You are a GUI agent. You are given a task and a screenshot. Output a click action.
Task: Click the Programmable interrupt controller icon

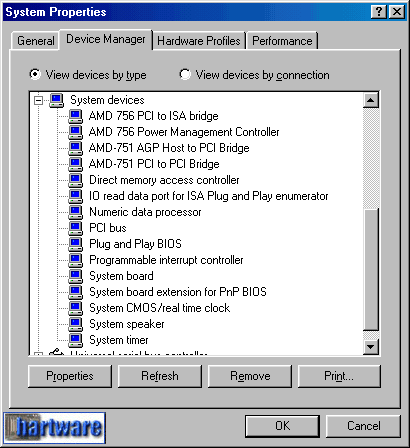pos(75,260)
